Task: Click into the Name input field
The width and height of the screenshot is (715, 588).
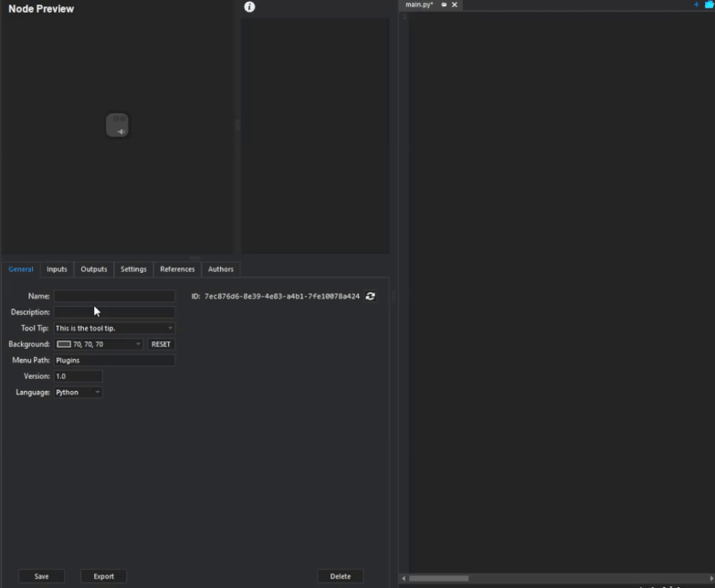Action: [114, 296]
